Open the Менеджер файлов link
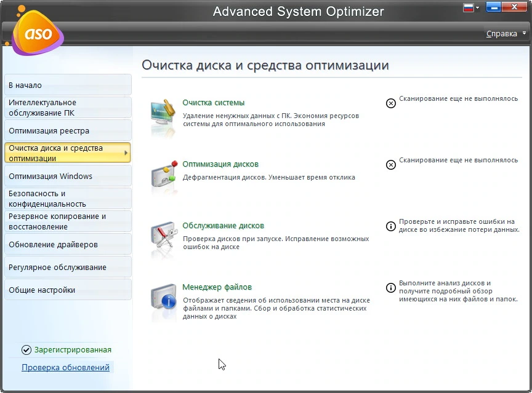 coord(217,287)
